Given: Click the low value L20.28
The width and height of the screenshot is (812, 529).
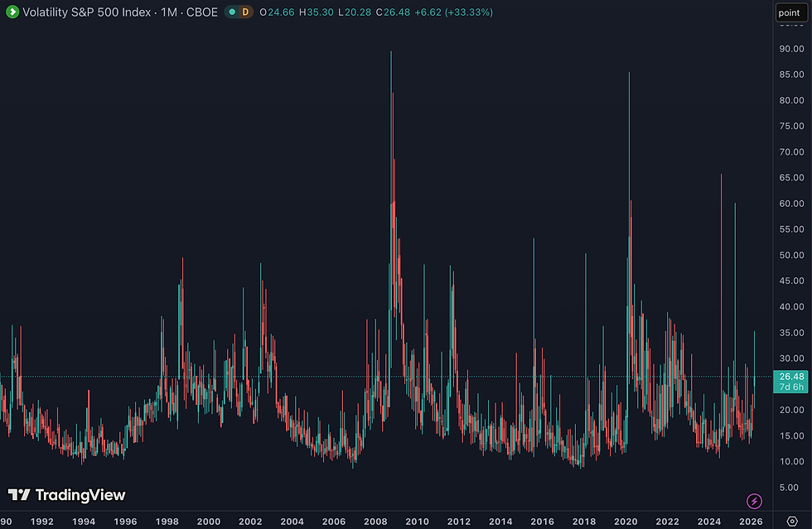Looking at the screenshot, I should pos(355,12).
